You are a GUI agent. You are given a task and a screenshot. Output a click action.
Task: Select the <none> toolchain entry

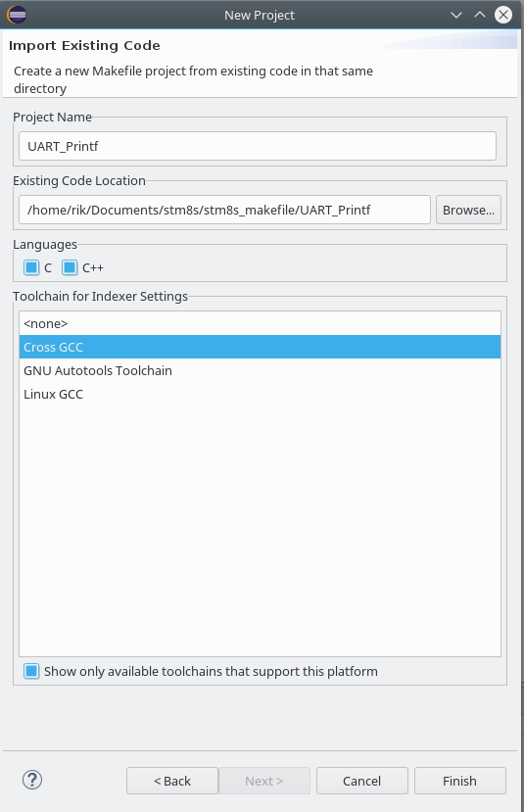click(260, 323)
